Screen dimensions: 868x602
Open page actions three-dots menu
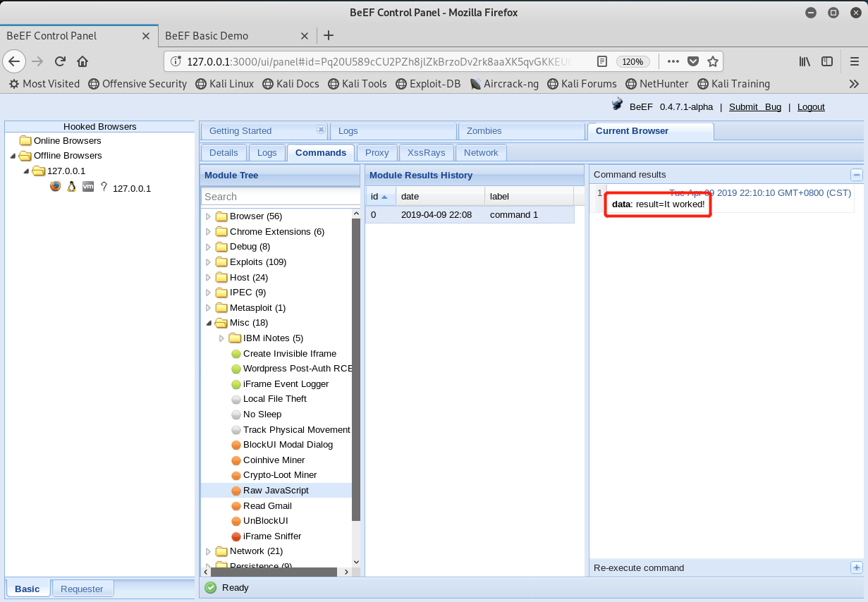[673, 61]
